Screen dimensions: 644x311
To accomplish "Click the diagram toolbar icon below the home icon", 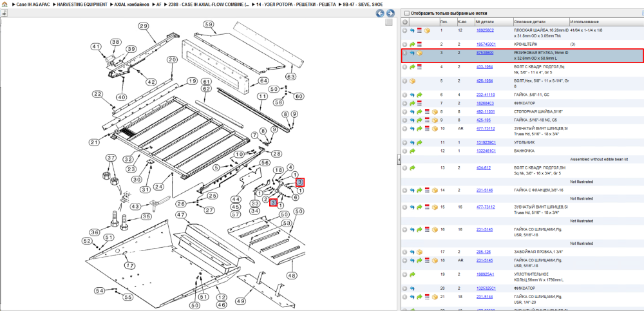I will [4, 13].
